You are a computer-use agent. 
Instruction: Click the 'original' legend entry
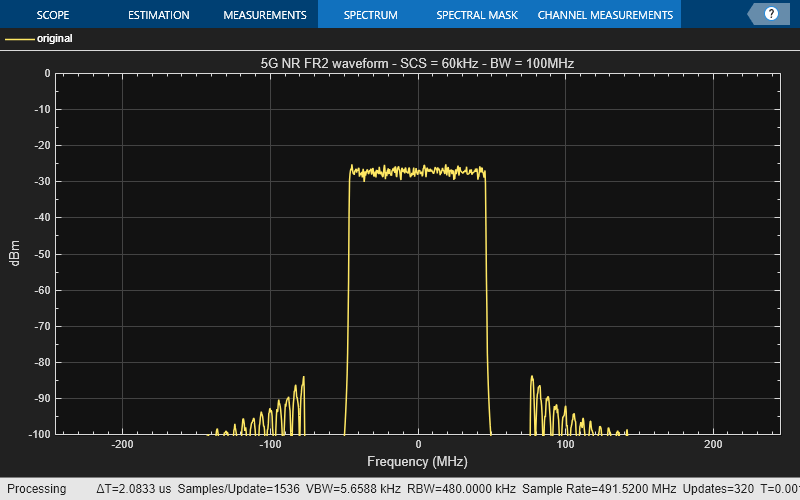point(54,39)
